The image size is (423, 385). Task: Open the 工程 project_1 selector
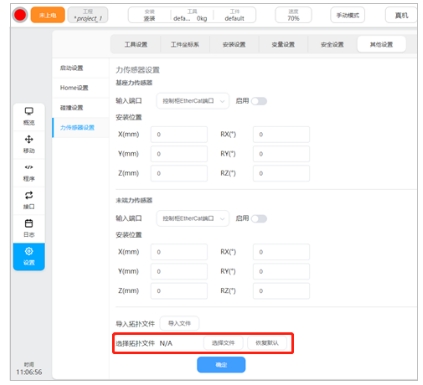coord(88,15)
